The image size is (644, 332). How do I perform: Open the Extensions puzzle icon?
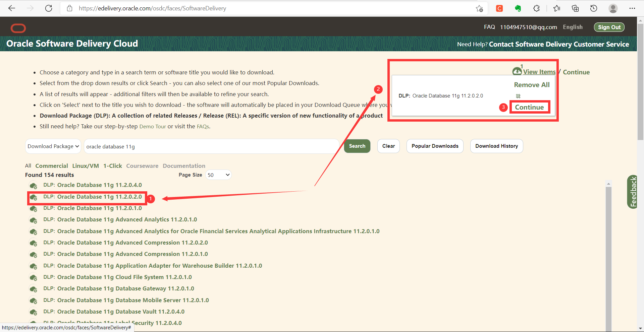[536, 8]
